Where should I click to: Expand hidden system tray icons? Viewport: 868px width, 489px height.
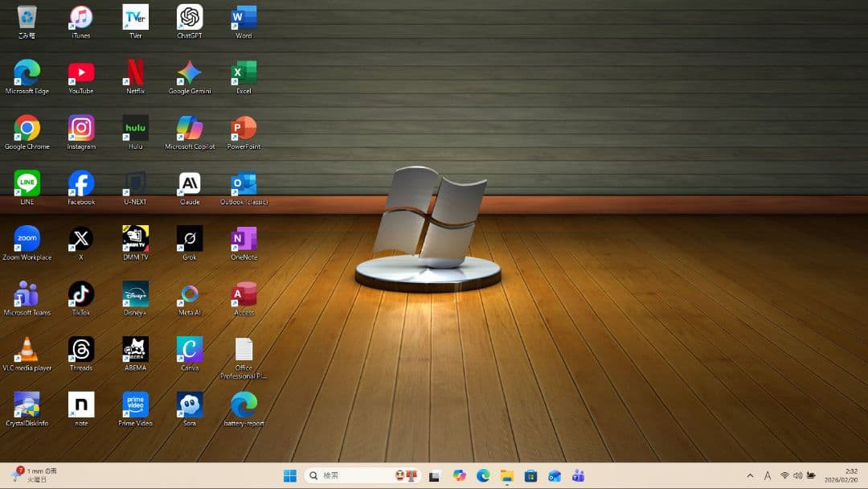click(749, 475)
